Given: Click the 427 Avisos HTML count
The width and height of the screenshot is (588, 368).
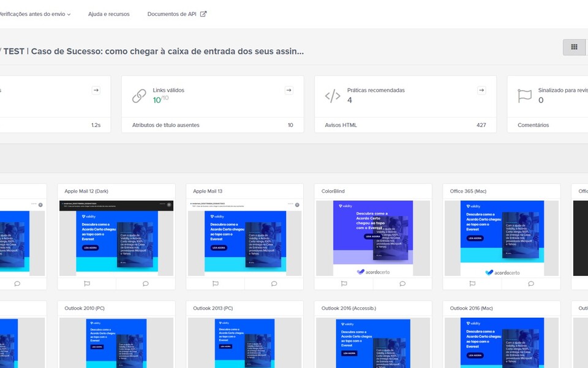Looking at the screenshot, I should [481, 125].
